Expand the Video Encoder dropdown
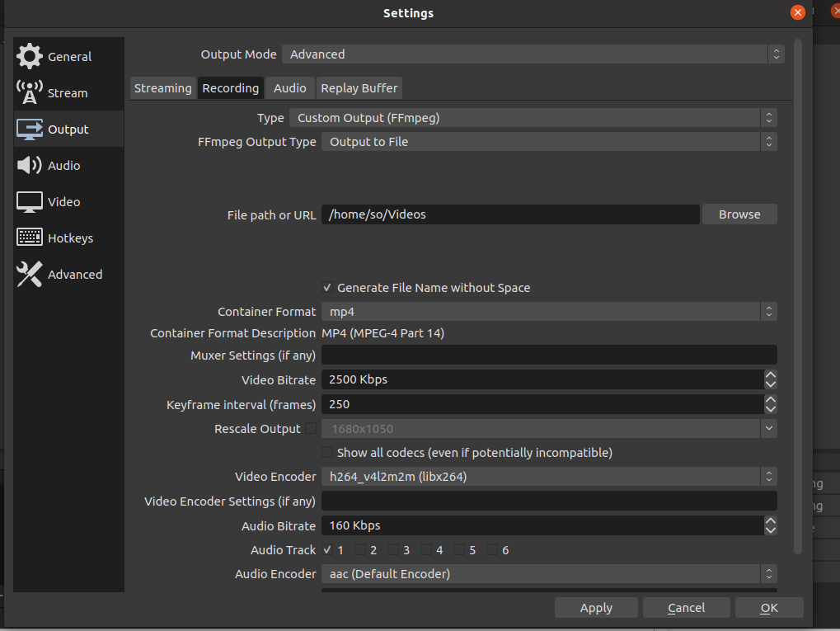This screenshot has height=631, width=840. coord(548,477)
